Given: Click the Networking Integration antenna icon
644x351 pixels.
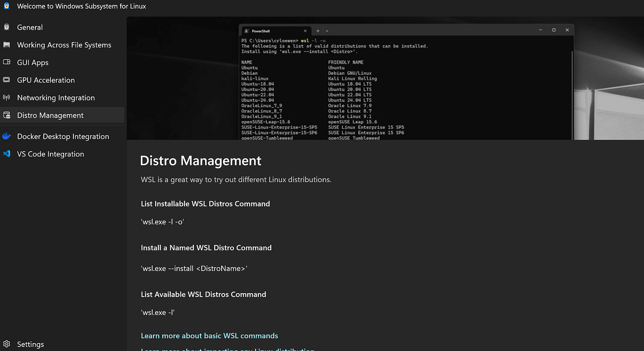Looking at the screenshot, I should [7, 98].
